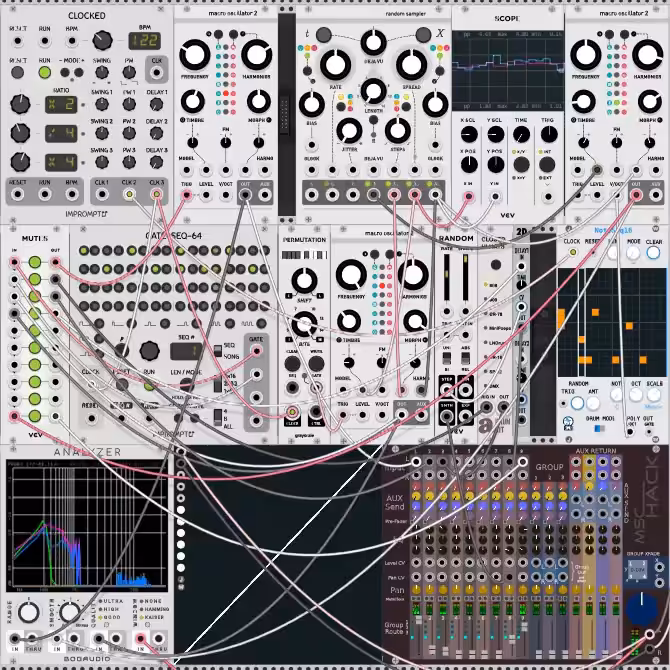Click the first GATE output jack on Gate-Seq-64

pos(256,351)
